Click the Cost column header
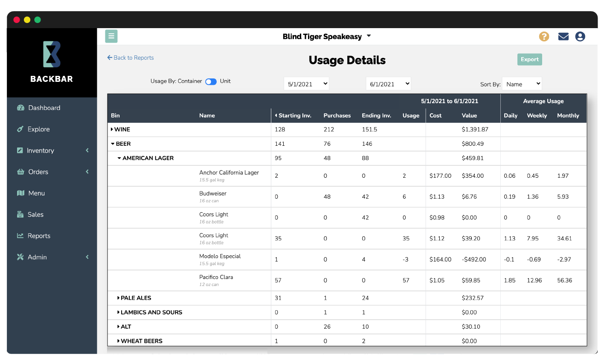This screenshot has width=604, height=364. 436,116
